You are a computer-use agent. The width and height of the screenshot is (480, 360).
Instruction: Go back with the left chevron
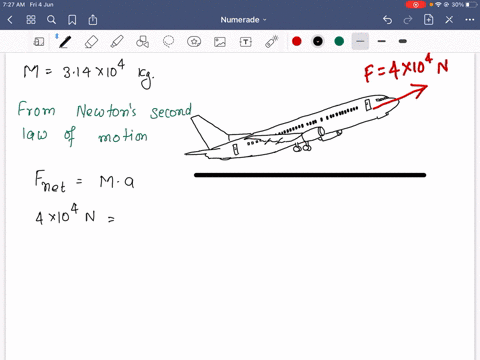(10, 20)
